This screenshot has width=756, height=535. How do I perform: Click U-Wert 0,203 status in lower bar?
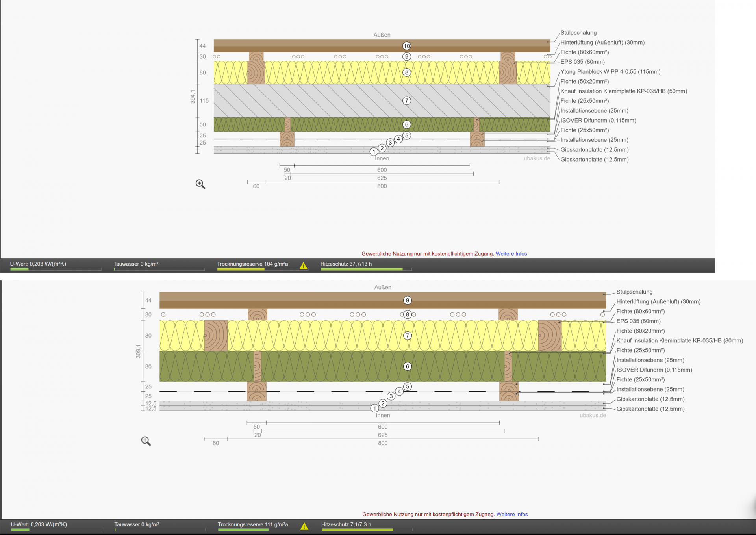[39, 524]
